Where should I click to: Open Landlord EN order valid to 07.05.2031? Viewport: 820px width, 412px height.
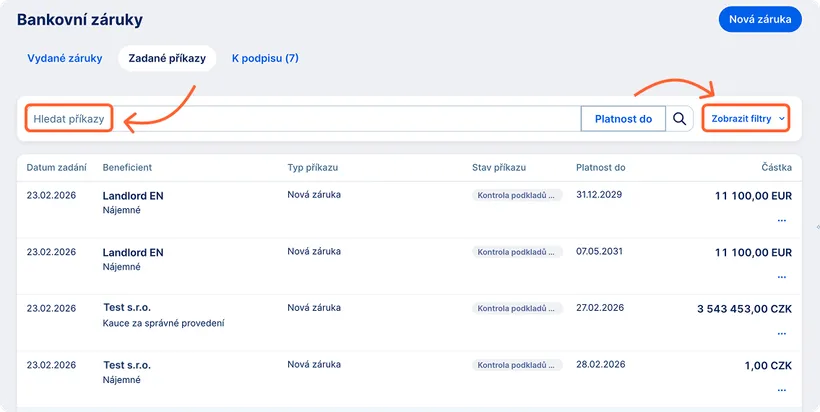coord(409,266)
